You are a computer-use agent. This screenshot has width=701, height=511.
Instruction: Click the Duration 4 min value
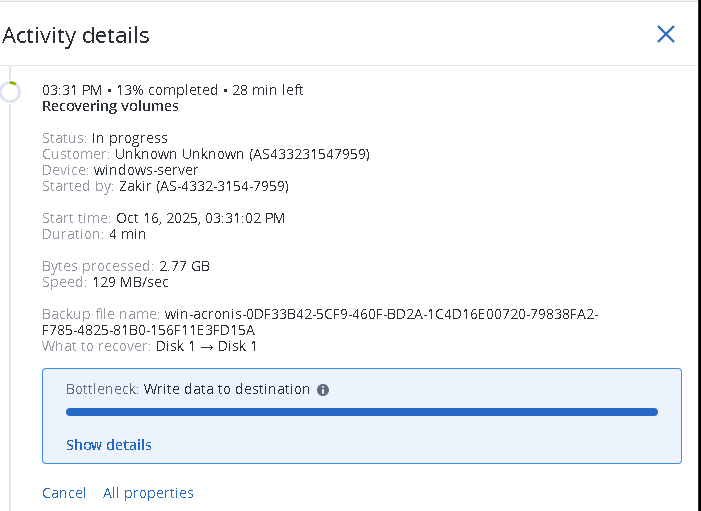pos(127,234)
